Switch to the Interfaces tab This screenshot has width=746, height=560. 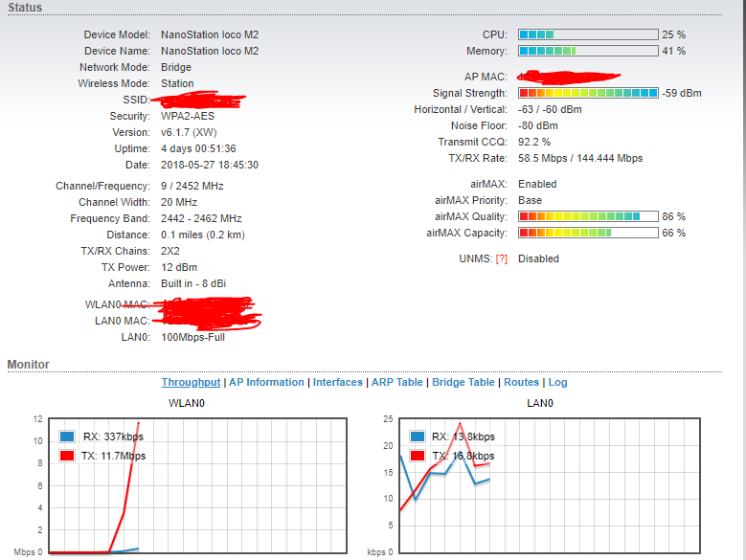[338, 382]
